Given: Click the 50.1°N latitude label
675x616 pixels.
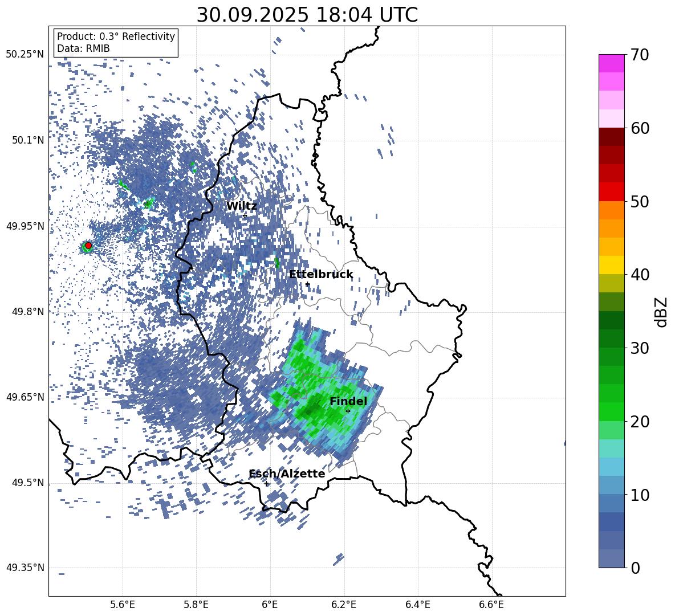Looking at the screenshot, I should click(x=28, y=140).
